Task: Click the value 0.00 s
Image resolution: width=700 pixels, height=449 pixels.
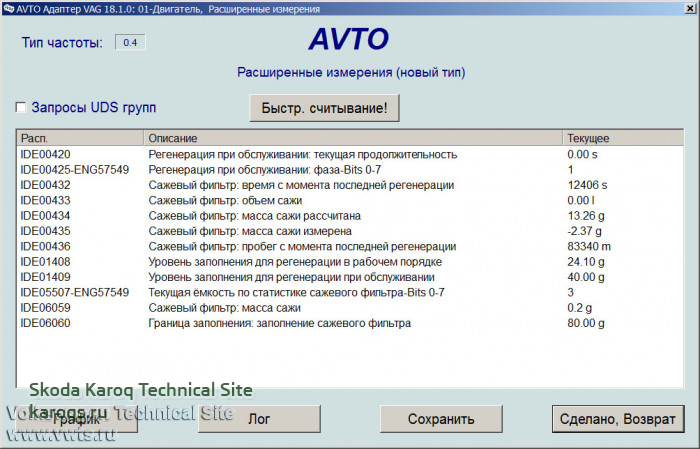Action: point(582,154)
